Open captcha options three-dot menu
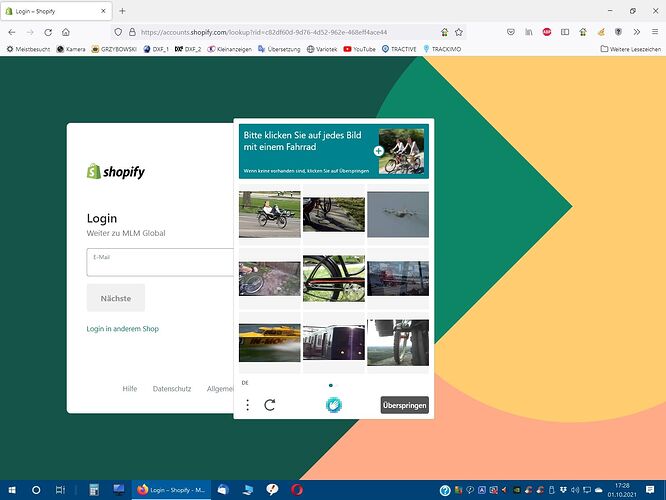666x500 pixels. pos(248,405)
